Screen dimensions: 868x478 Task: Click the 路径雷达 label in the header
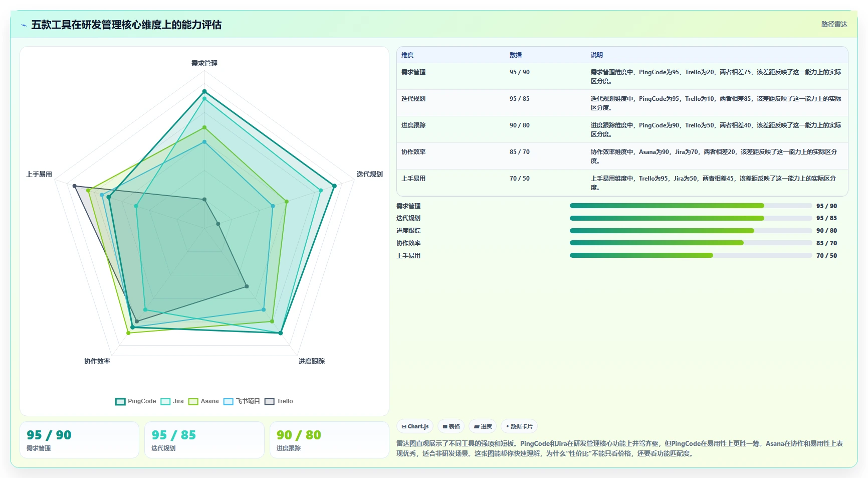[834, 24]
